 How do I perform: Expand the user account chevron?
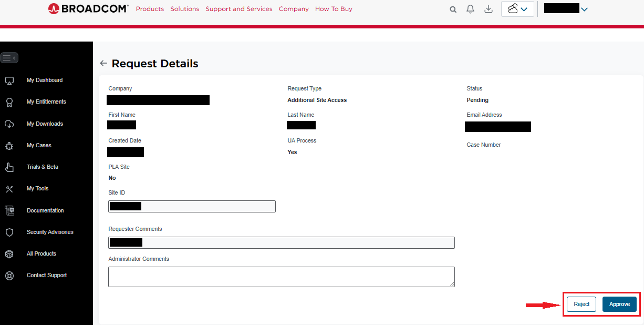(585, 9)
